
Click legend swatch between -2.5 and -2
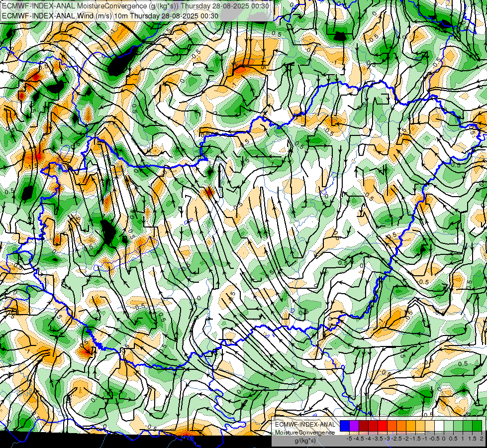point(401,426)
